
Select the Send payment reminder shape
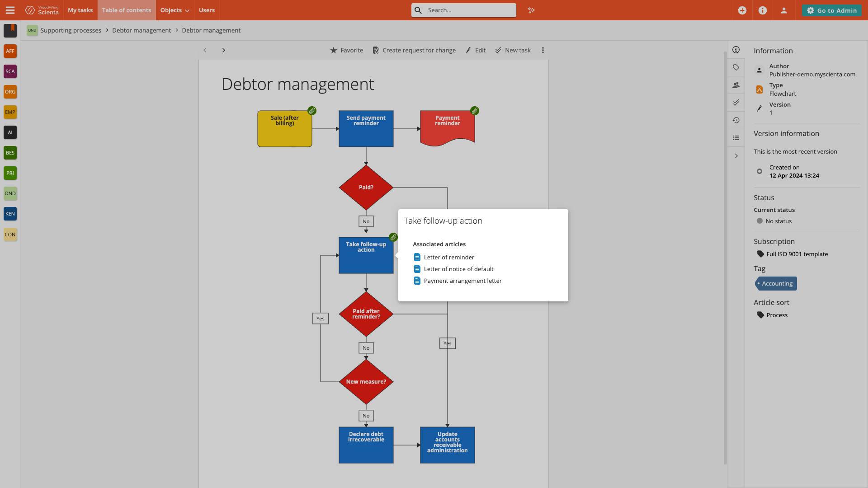pos(366,129)
